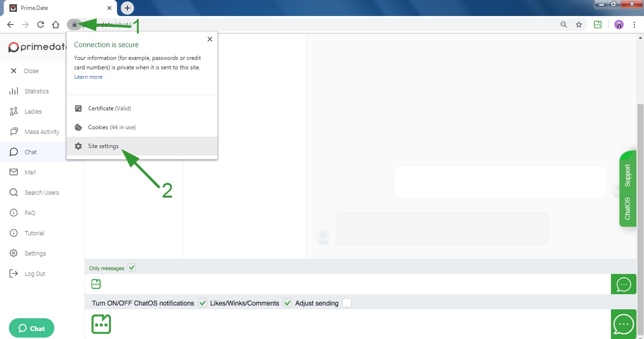Viewport: 644px width, 339px height.
Task: Click the address bar URL
Action: (109, 25)
